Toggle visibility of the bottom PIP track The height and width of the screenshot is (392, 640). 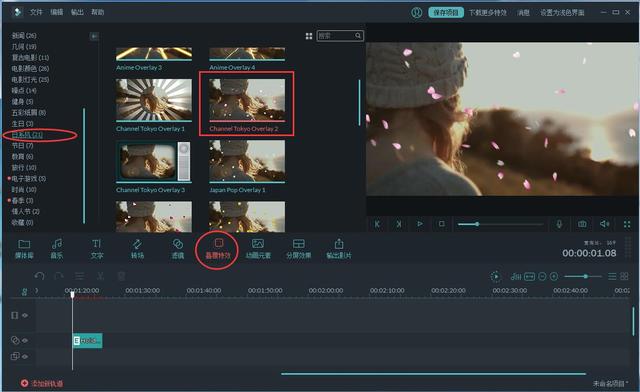[x=25, y=356]
